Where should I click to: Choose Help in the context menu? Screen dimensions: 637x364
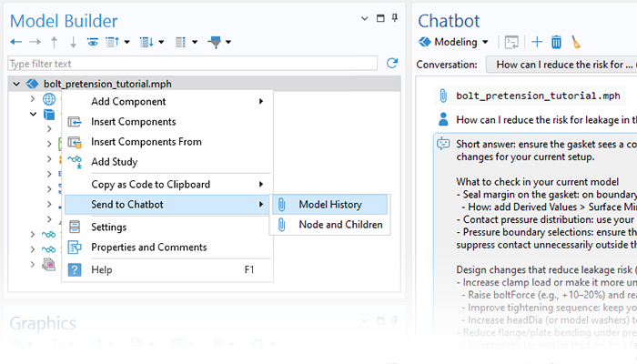167,269
